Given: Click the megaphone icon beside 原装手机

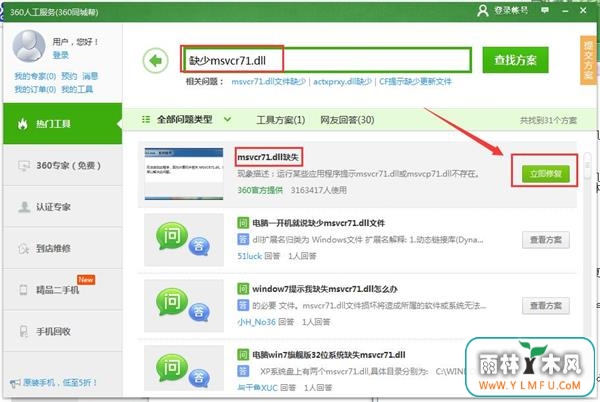Looking at the screenshot, I should [x=15, y=383].
